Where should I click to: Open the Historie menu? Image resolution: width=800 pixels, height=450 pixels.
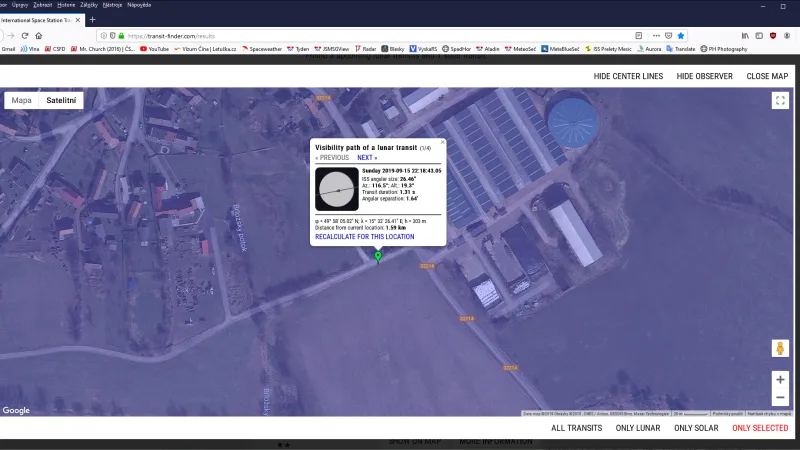click(66, 5)
